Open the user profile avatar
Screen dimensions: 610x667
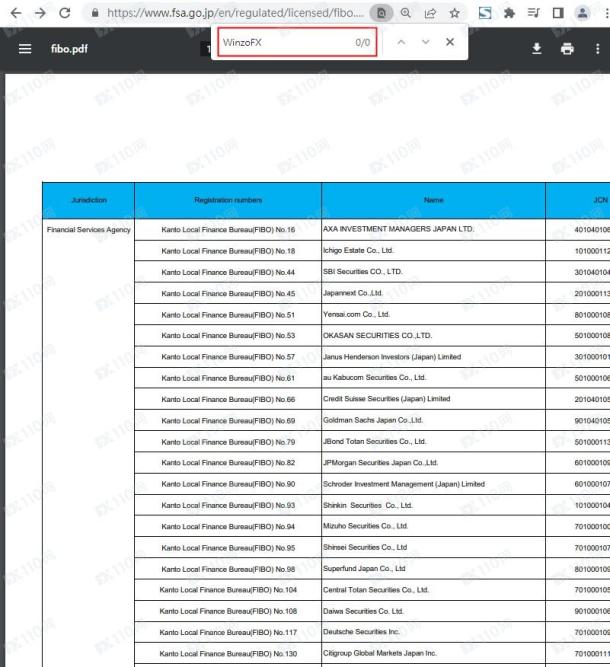click(582, 13)
